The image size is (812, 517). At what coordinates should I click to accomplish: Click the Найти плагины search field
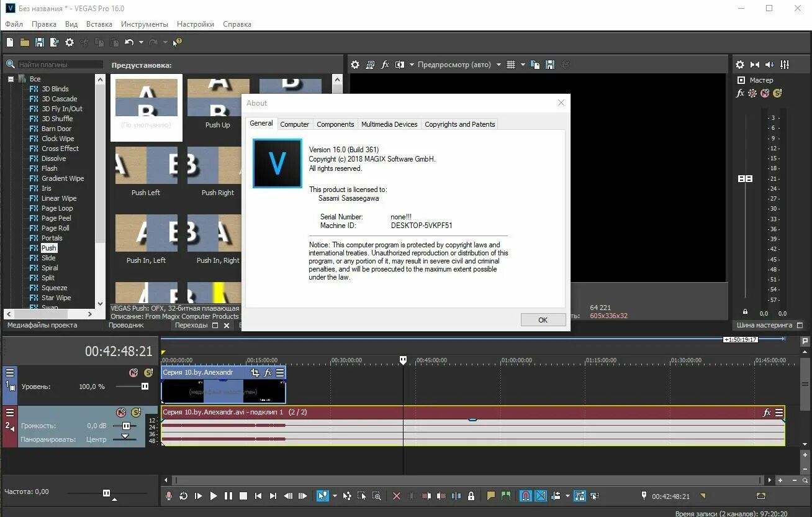coord(60,65)
